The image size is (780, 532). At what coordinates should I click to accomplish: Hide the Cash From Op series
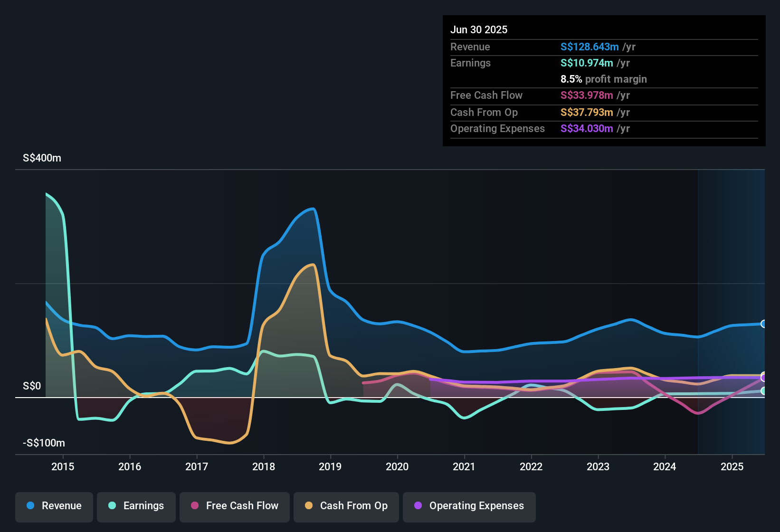pos(346,507)
